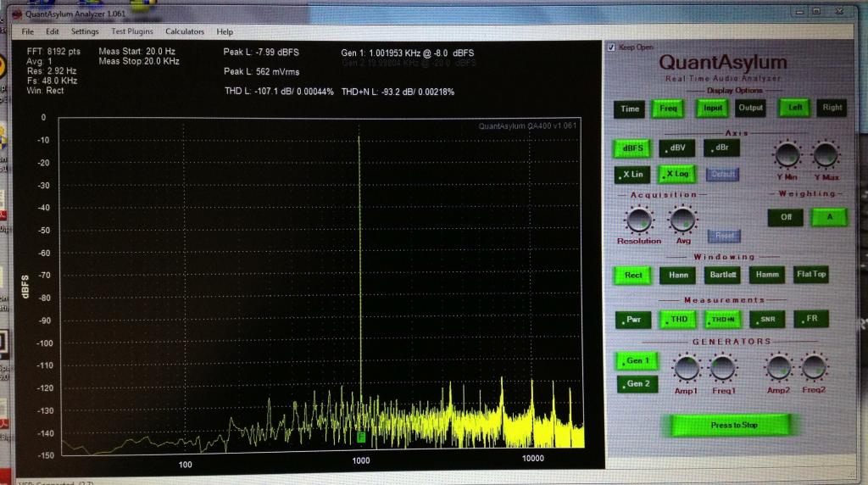Open the Settings menu

(85, 31)
